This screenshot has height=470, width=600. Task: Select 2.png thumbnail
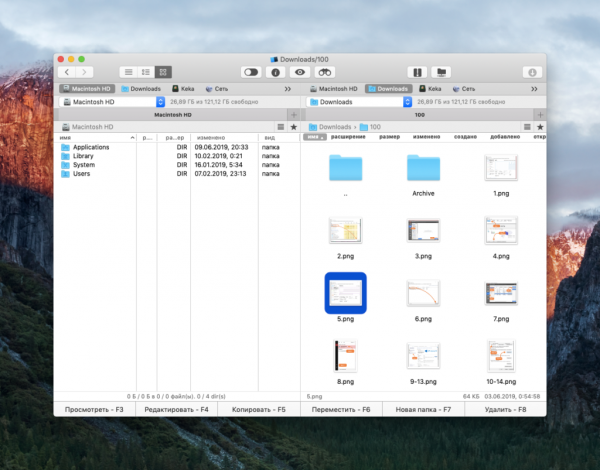(x=346, y=230)
